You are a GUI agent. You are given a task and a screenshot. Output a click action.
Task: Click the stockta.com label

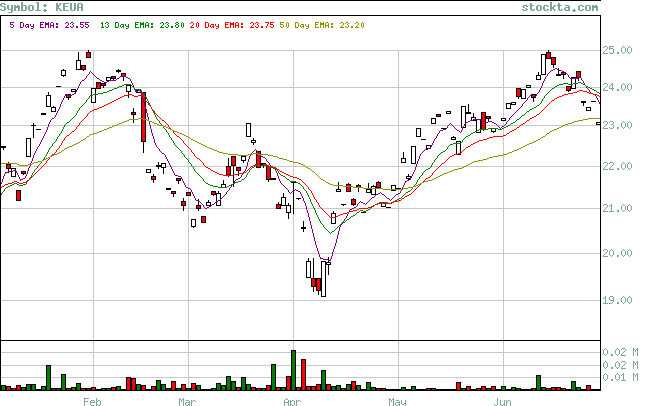point(560,7)
